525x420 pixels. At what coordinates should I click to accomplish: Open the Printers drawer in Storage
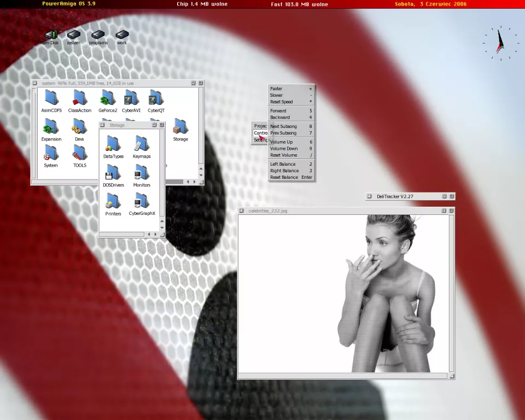[x=113, y=202]
